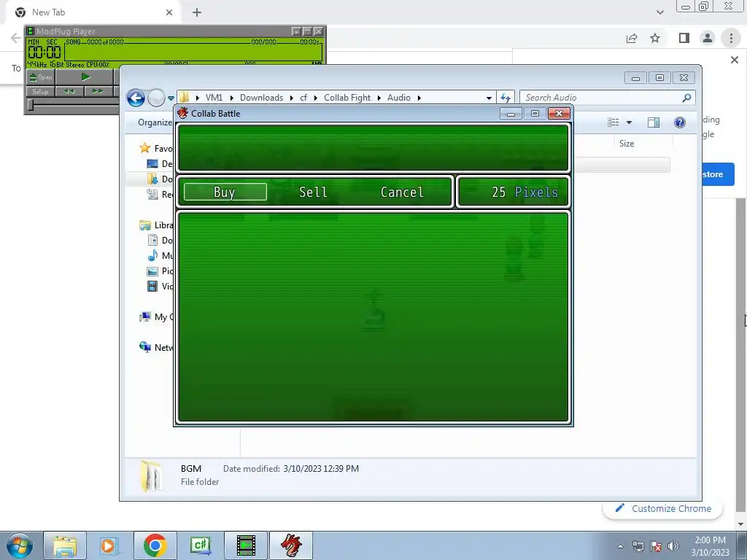Click Collab Fight in the address path
The height and width of the screenshot is (560, 747).
pos(347,98)
